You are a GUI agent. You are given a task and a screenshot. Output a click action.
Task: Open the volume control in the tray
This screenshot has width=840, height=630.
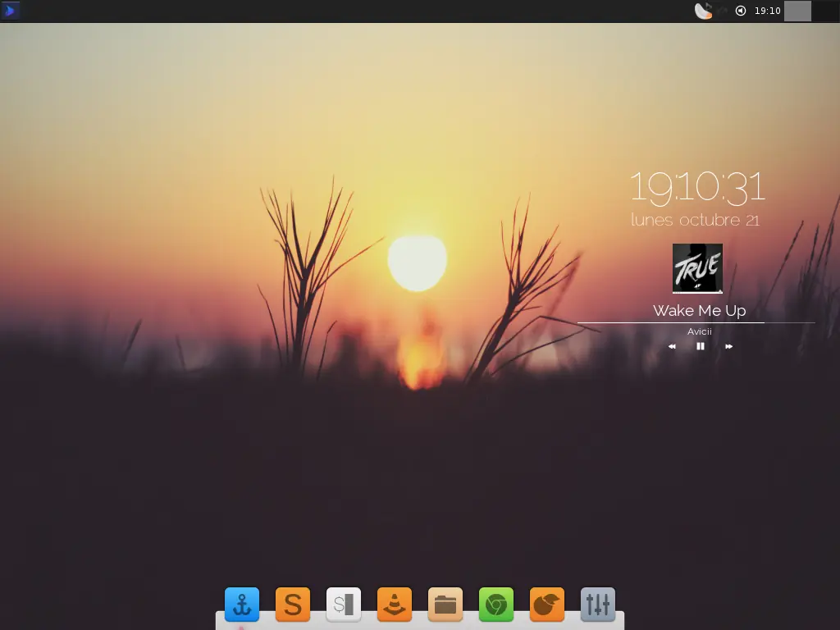(741, 11)
